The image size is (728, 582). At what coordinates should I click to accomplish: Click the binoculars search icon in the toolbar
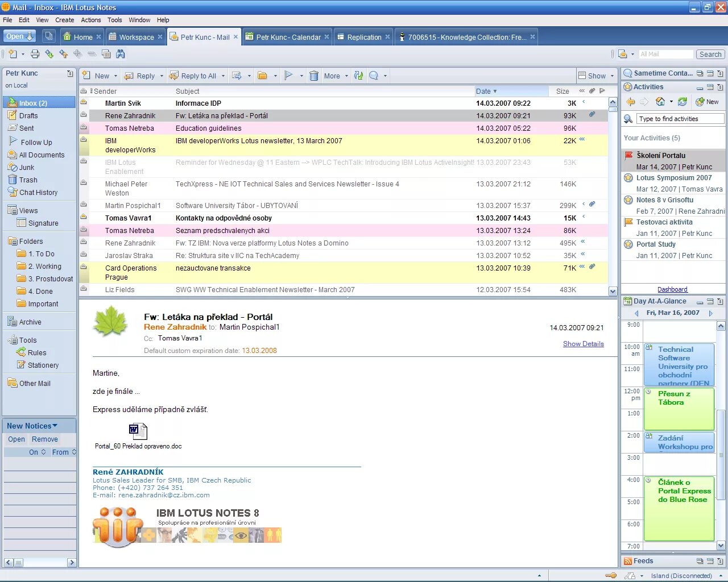[121, 54]
